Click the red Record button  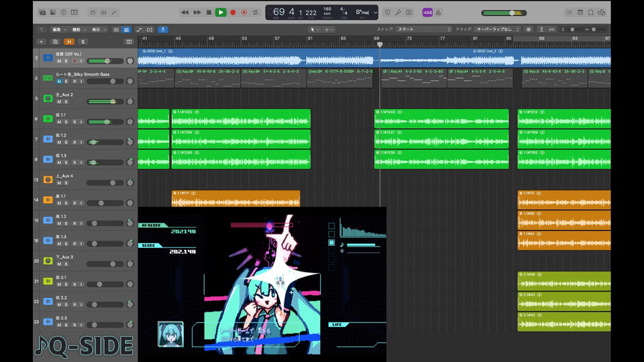point(233,12)
